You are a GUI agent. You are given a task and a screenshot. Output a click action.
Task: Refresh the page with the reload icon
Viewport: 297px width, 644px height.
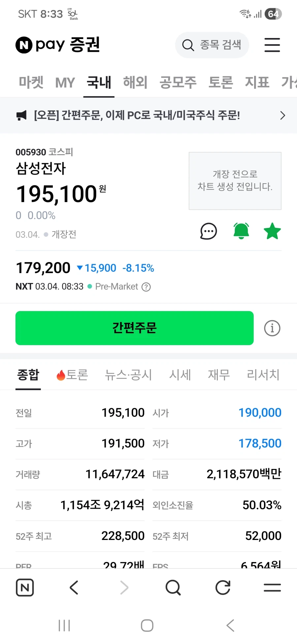coord(223,588)
